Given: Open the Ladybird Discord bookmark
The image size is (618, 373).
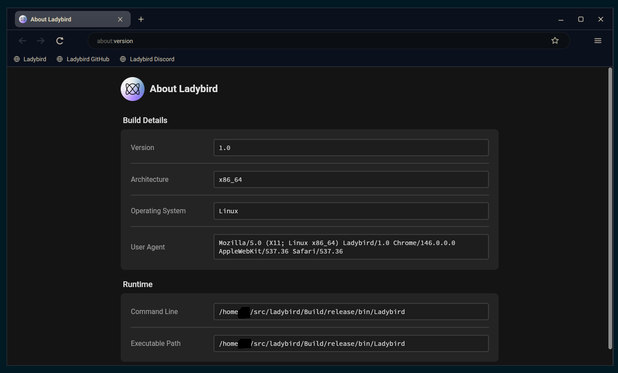Looking at the screenshot, I should (147, 59).
